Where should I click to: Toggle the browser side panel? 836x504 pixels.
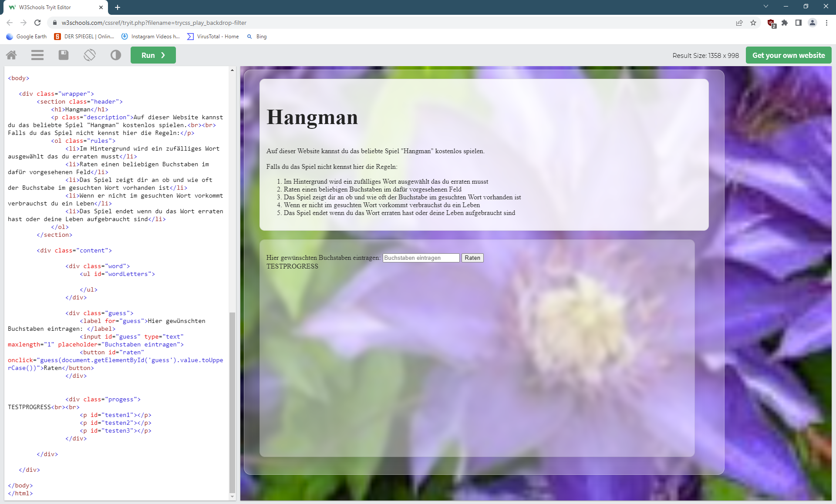[x=799, y=23]
